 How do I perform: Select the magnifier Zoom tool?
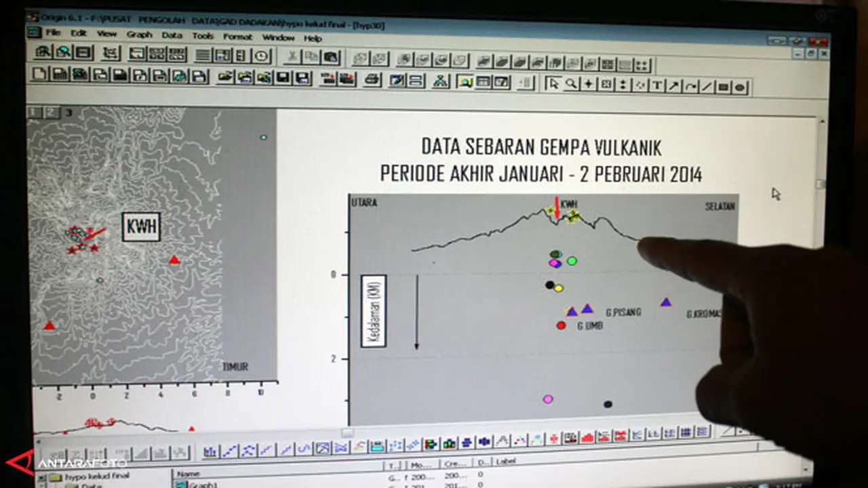[571, 84]
